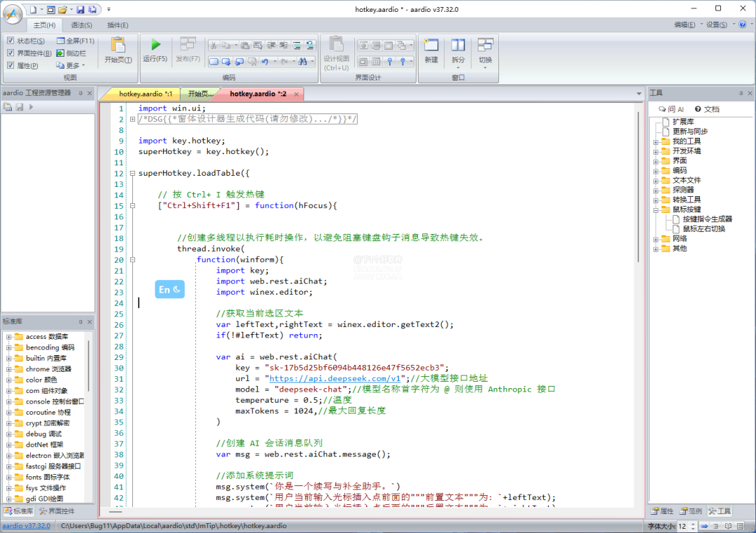Collapse the 鼠标按键 tree folder
The width and height of the screenshot is (756, 533).
(656, 209)
